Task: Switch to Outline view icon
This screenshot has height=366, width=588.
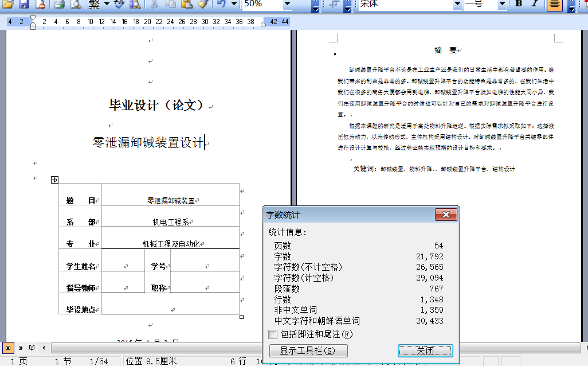Action: click(x=20, y=348)
